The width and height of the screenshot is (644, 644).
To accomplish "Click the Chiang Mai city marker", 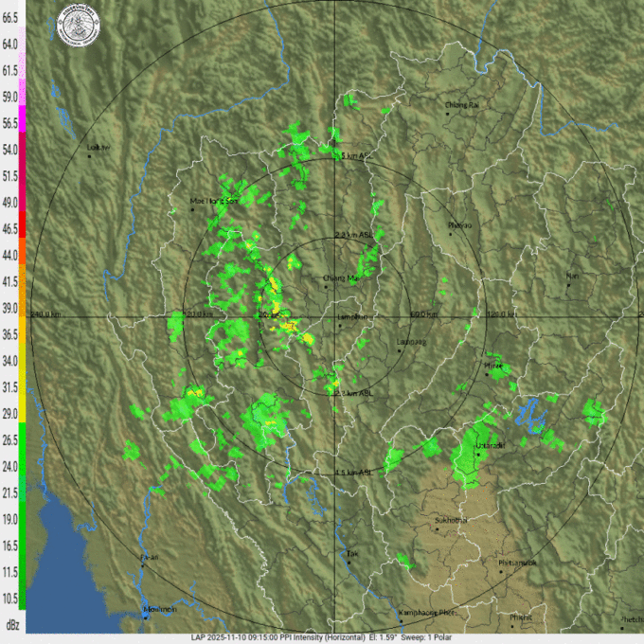I will pos(327,288).
